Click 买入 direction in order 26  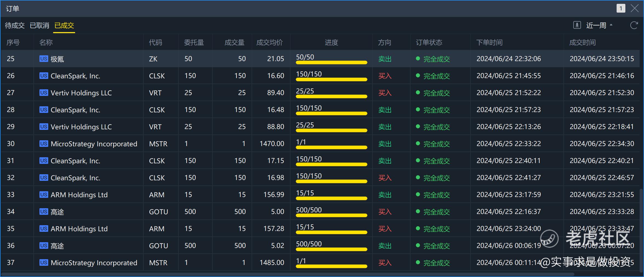385,76
